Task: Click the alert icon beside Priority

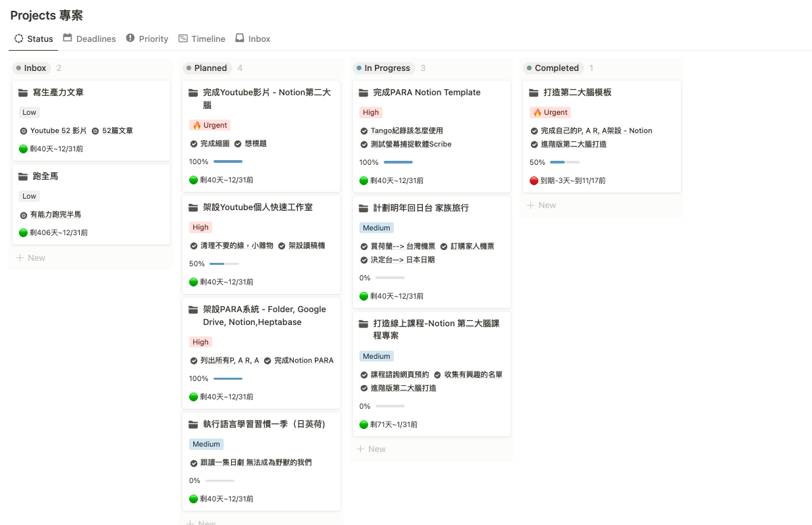Action: tap(130, 39)
